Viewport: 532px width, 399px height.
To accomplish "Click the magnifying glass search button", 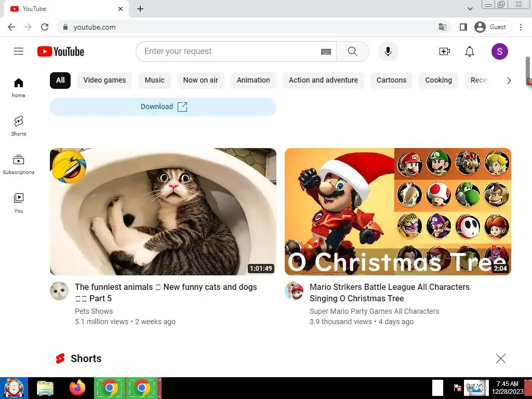I will click(353, 51).
